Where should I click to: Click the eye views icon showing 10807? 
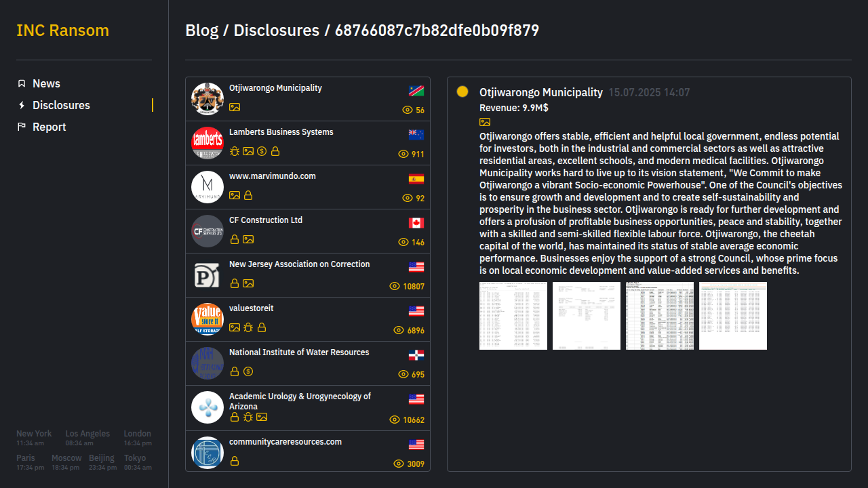(395, 286)
